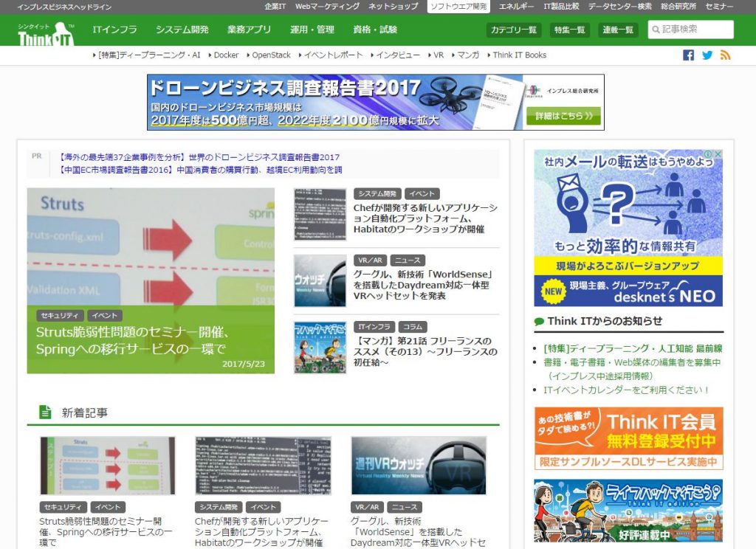Open the VR sub-nav link
Screen dimensions: 756x549
pyautogui.click(x=439, y=55)
